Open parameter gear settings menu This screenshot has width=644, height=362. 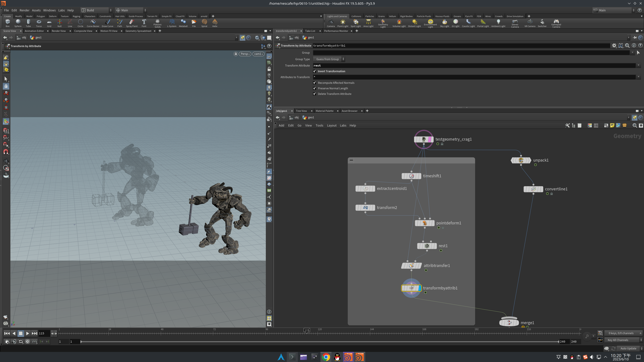(x=614, y=45)
